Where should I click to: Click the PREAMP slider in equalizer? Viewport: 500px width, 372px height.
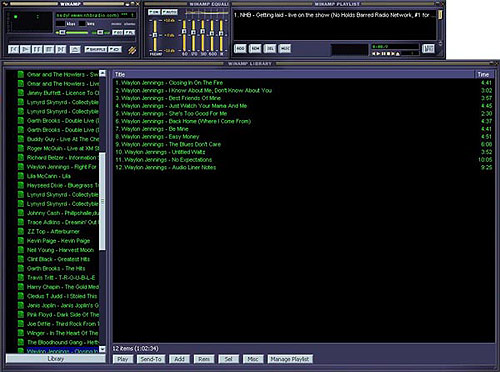(155, 35)
